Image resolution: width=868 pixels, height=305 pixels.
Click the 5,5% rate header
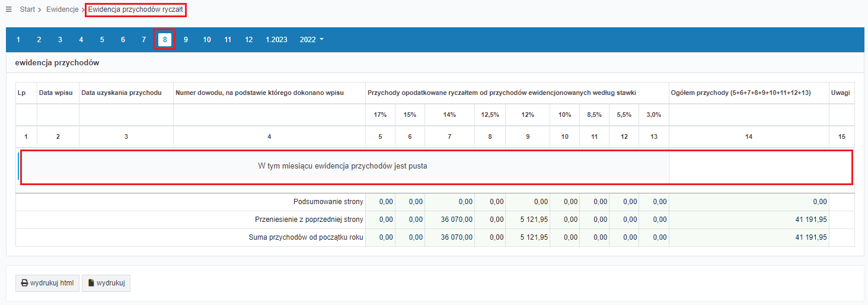[624, 115]
